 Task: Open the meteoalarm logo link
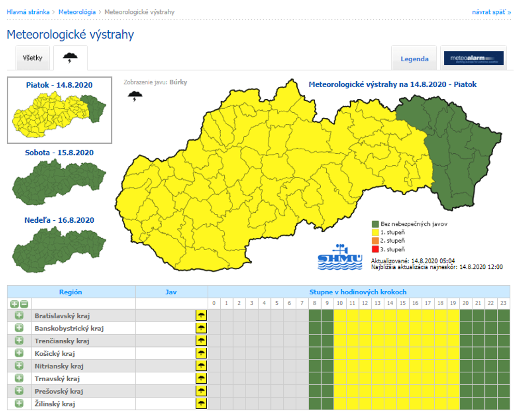click(473, 59)
